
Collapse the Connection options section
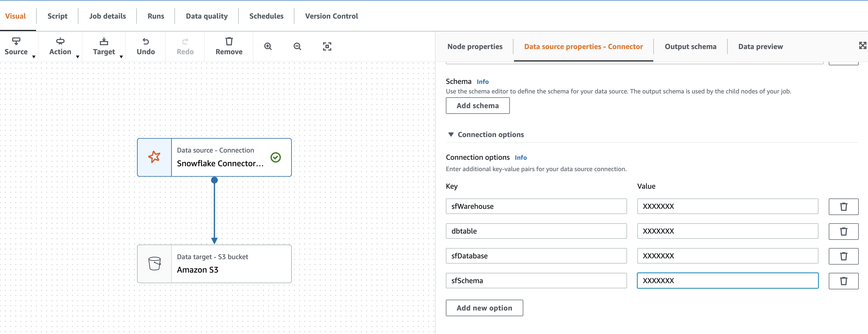point(451,134)
